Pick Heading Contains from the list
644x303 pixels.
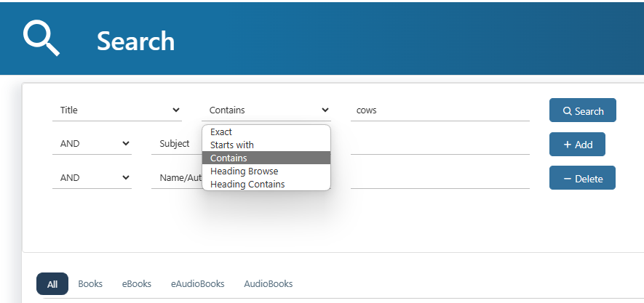pyautogui.click(x=266, y=184)
